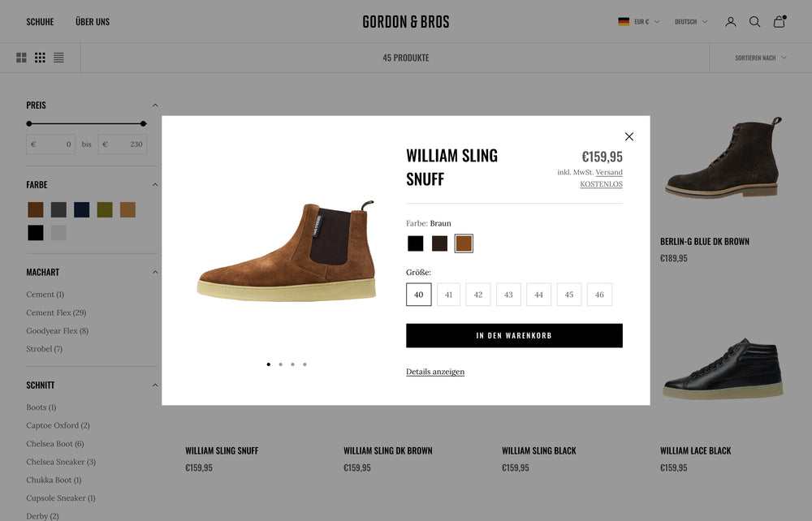The width and height of the screenshot is (812, 521).
Task: Select the black color swatch in popup
Action: click(x=416, y=243)
